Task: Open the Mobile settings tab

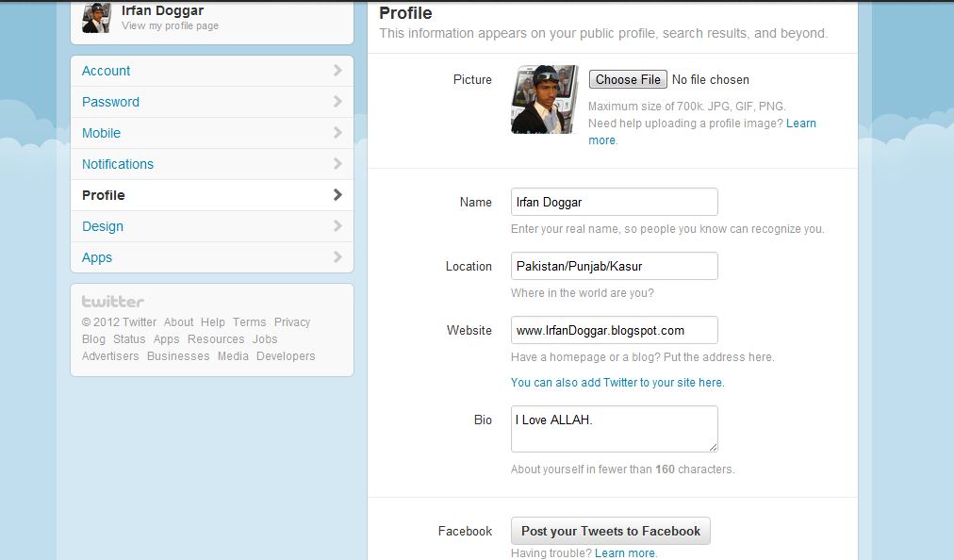Action: coord(102,133)
